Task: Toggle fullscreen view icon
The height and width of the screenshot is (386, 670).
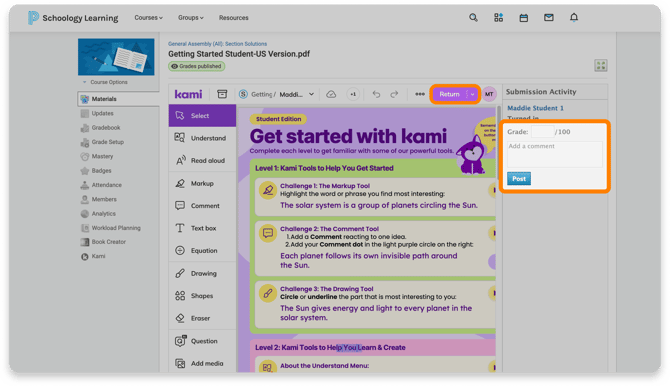Action: click(601, 65)
